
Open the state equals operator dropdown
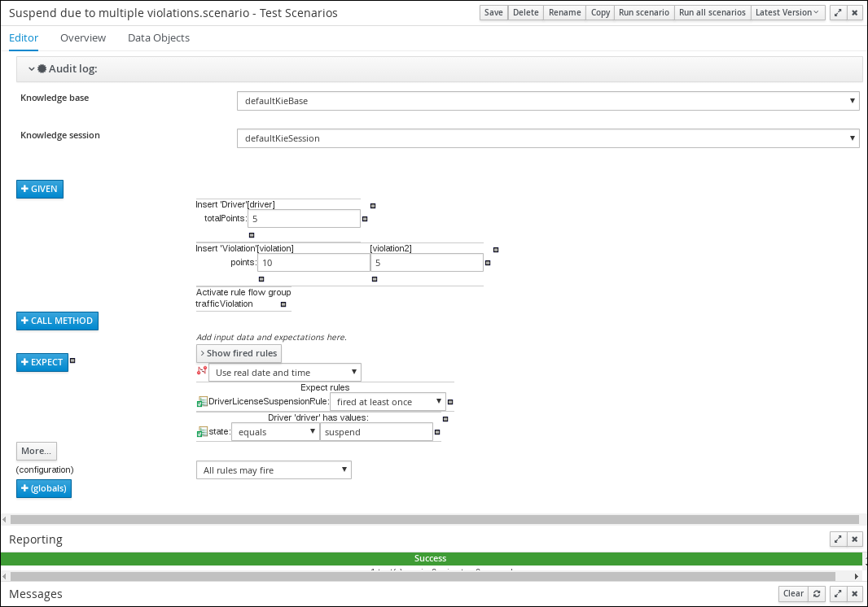click(x=275, y=431)
